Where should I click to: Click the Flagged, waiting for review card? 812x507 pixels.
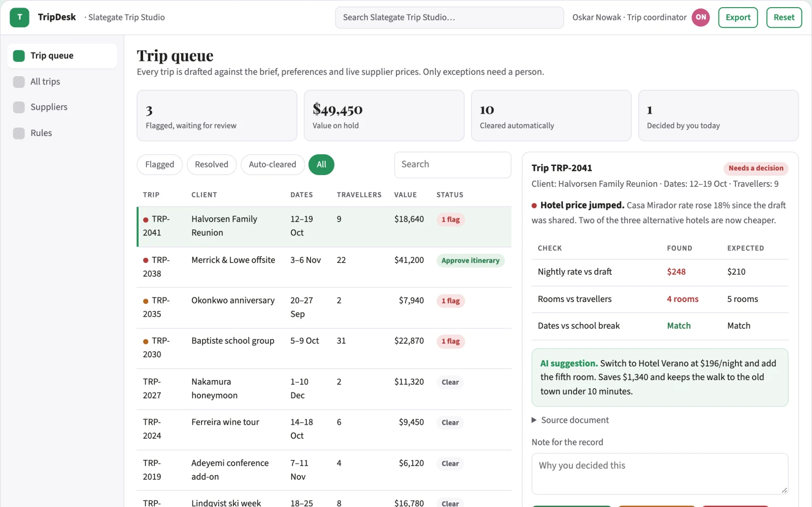[217, 116]
